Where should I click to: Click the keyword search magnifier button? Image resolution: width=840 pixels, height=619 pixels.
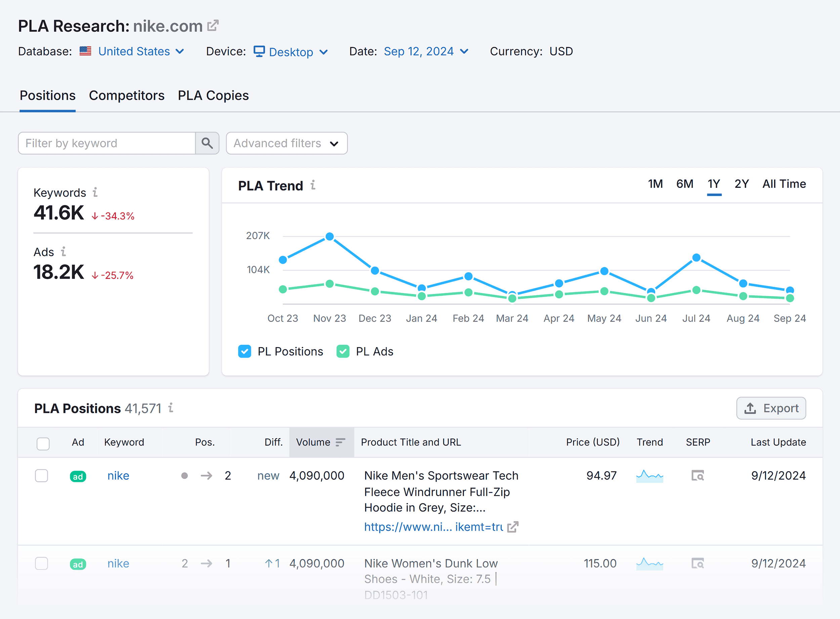(207, 143)
